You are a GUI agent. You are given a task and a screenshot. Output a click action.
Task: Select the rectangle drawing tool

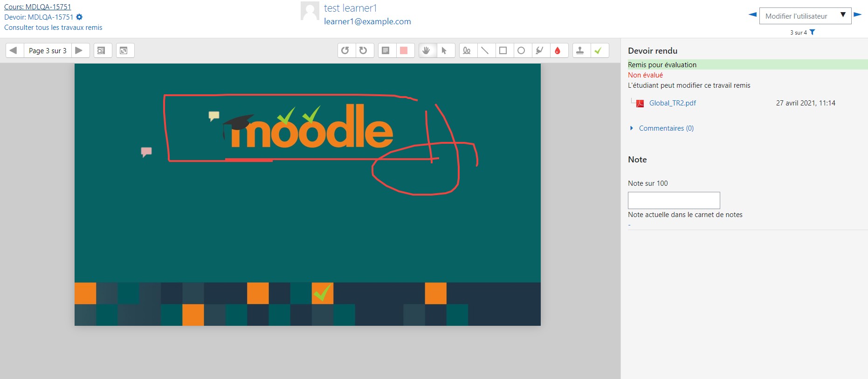coord(504,50)
